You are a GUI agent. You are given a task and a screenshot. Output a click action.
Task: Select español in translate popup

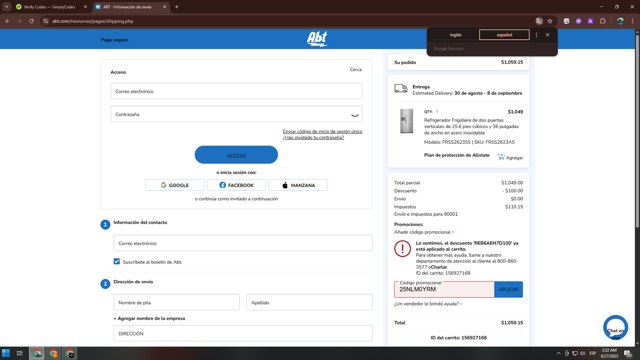click(x=504, y=35)
